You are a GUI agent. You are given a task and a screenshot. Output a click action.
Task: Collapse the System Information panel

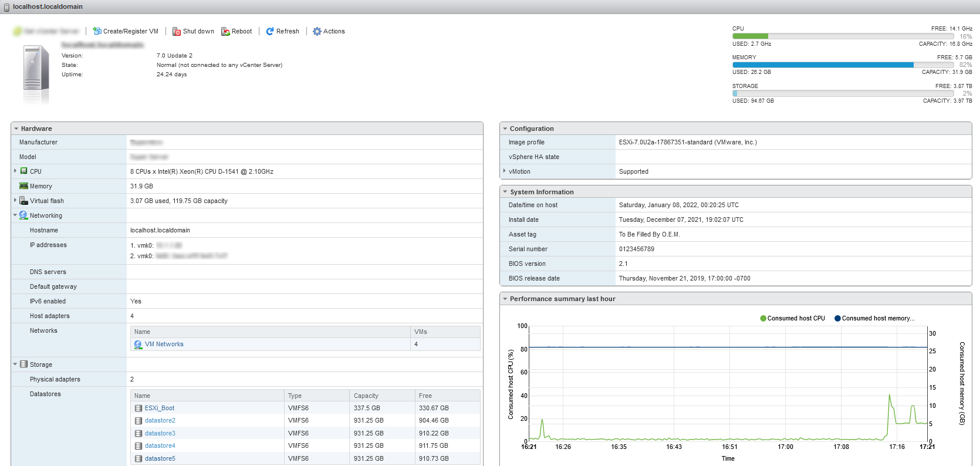pos(505,192)
